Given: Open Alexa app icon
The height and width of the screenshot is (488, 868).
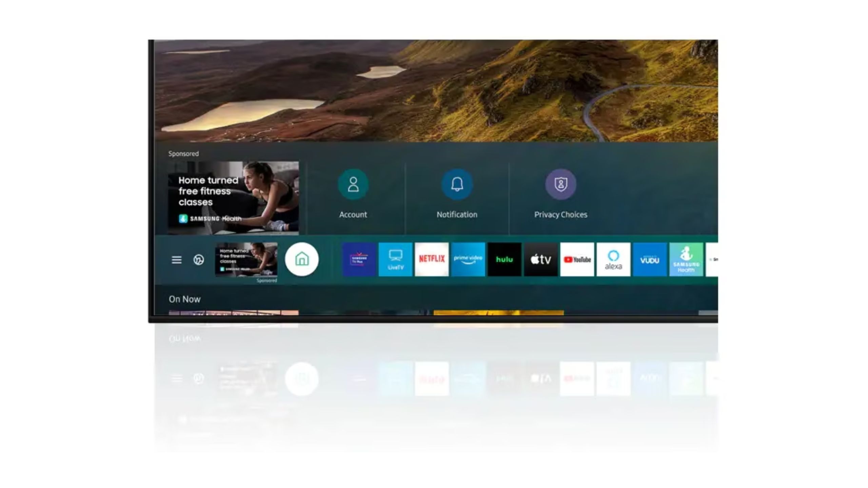Looking at the screenshot, I should tap(613, 259).
